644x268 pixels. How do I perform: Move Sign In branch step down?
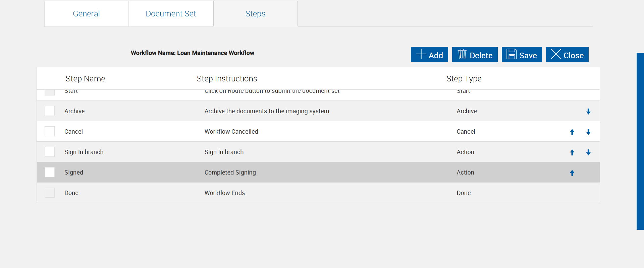pyautogui.click(x=588, y=152)
